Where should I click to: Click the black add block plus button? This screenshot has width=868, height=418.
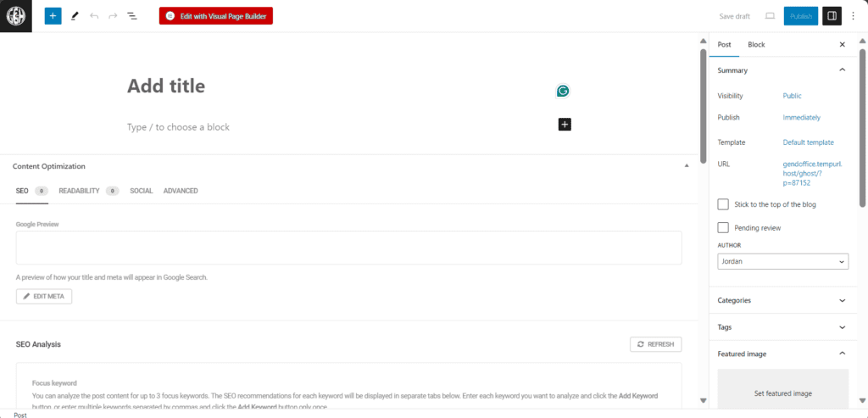pos(564,125)
